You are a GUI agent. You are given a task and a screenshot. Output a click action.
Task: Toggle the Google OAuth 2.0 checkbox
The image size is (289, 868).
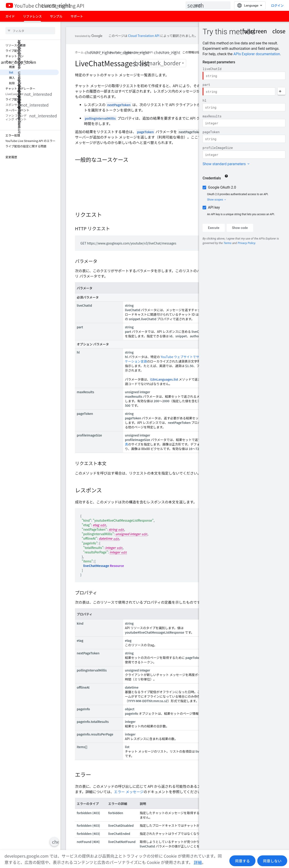point(204,187)
